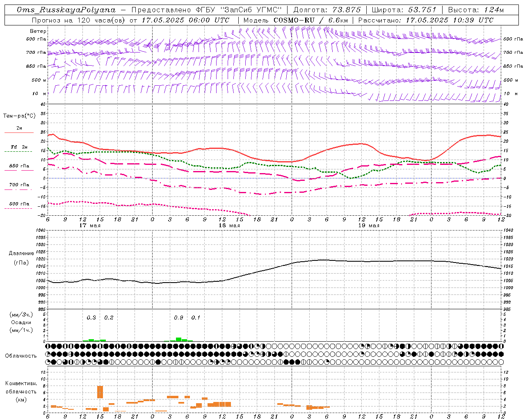
Task: Click the '19 мая' date label
Action: click(369, 226)
